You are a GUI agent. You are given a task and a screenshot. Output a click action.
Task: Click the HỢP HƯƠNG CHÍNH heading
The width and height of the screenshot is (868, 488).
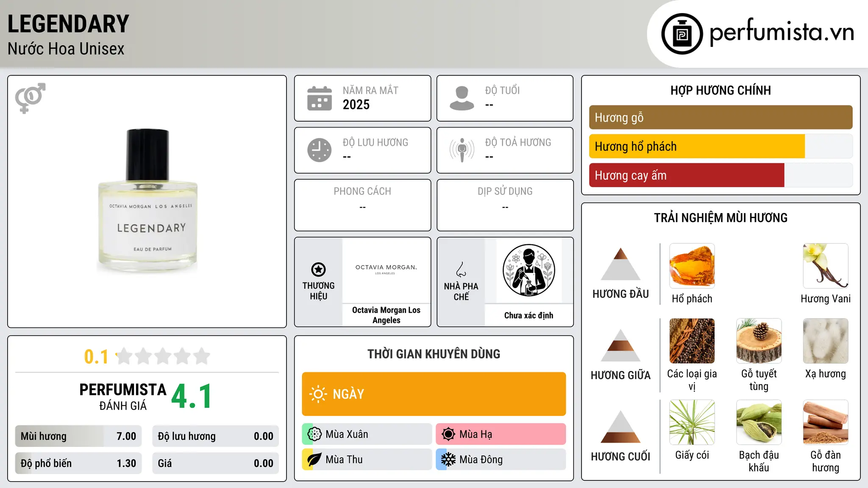click(x=721, y=90)
